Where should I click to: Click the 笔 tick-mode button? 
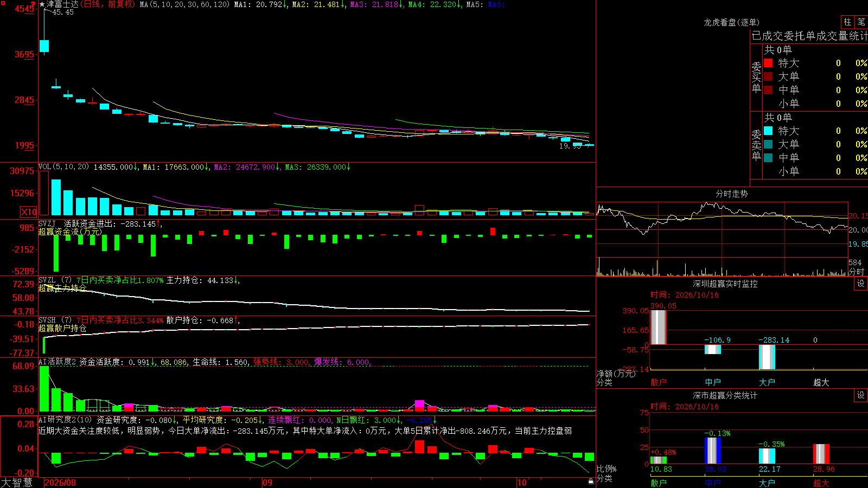861,22
